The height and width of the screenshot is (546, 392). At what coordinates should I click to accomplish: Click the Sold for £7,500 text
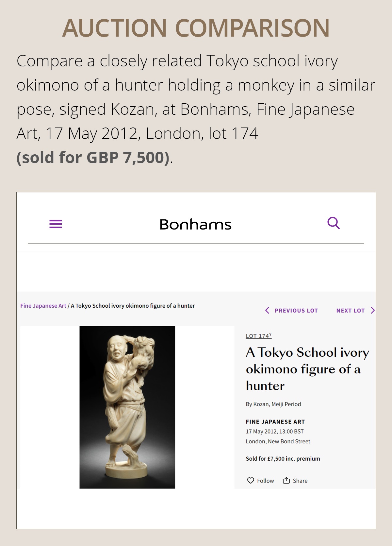pyautogui.click(x=283, y=459)
